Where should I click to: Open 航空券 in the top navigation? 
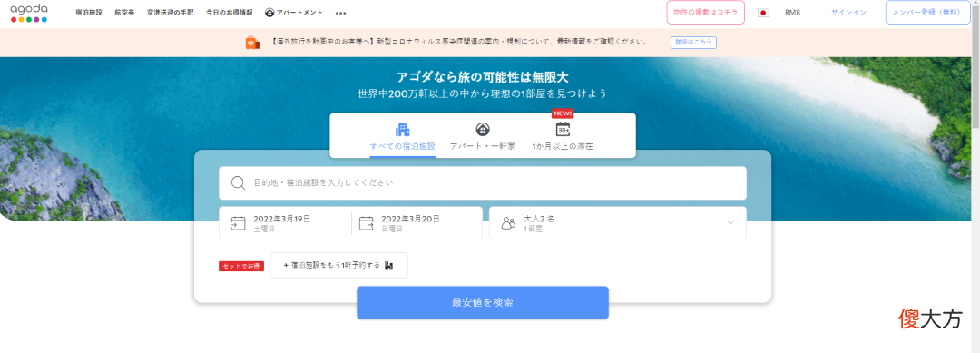pyautogui.click(x=124, y=13)
